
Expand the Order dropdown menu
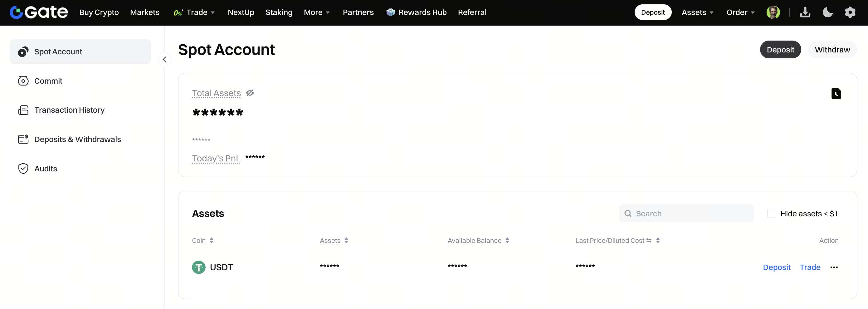[740, 12]
